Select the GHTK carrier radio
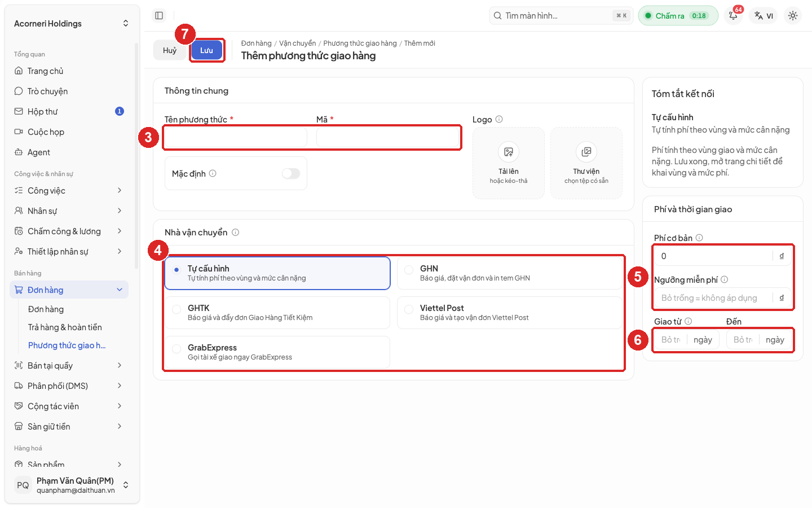The image size is (812, 508). (x=176, y=309)
